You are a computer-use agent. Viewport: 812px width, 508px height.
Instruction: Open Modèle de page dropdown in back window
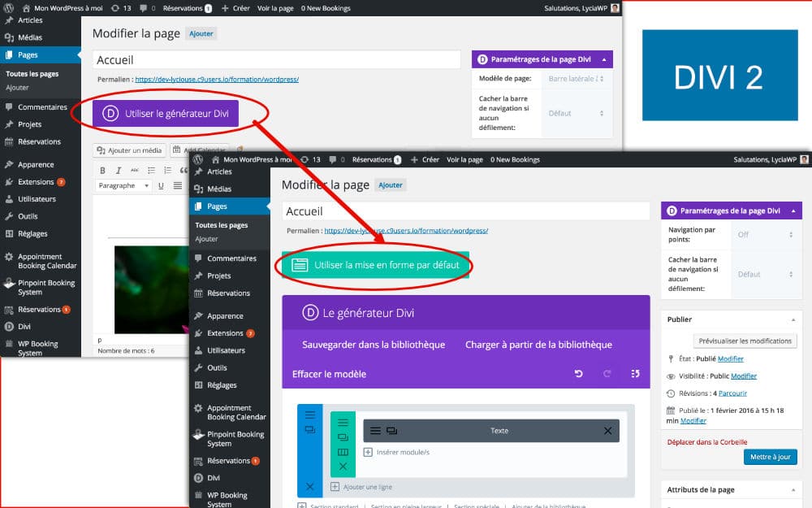tap(576, 79)
